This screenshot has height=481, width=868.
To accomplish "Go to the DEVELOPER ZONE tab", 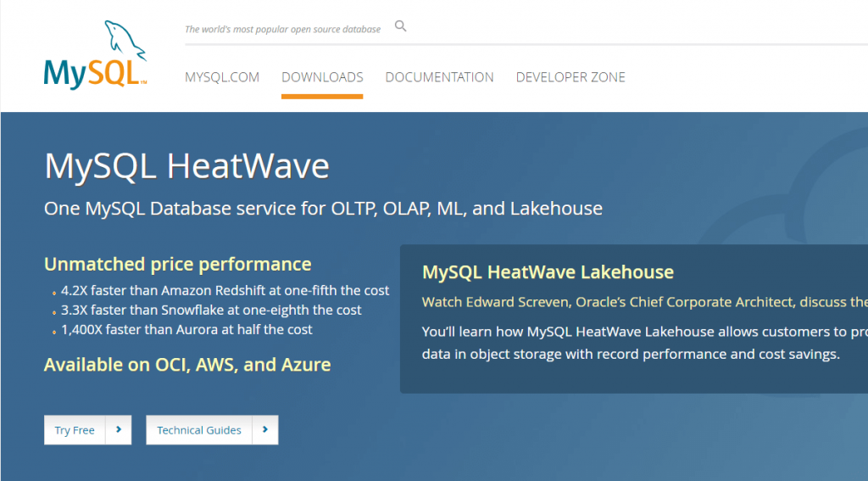I will click(x=570, y=77).
